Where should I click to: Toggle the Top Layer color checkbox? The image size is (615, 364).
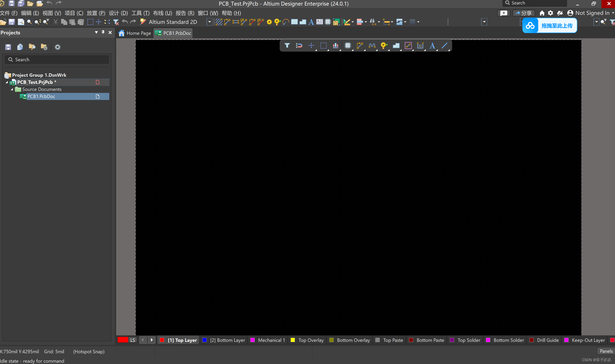point(162,340)
